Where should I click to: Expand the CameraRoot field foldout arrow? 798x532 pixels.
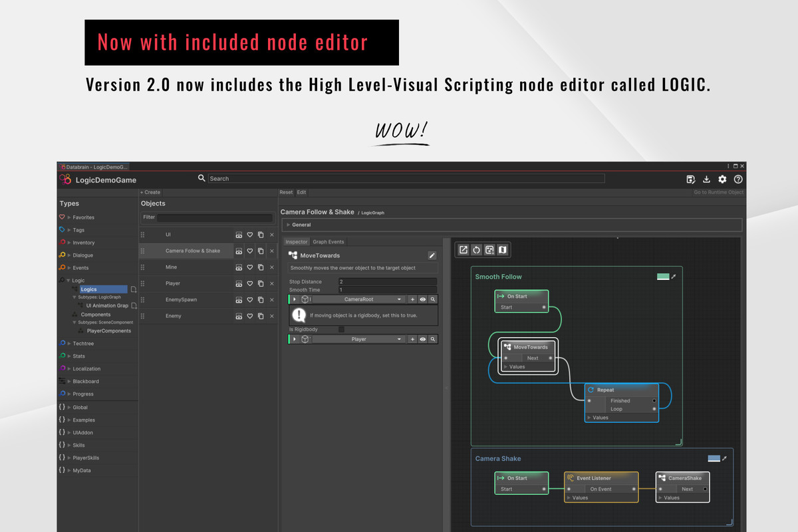point(295,300)
